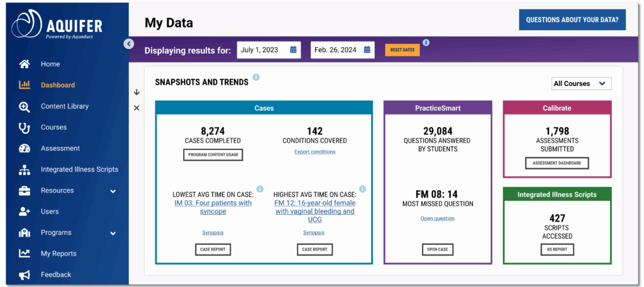This screenshot has height=287, width=644.
Task: Open IM 03 Four patients with syncope link
Action: pyautogui.click(x=213, y=207)
